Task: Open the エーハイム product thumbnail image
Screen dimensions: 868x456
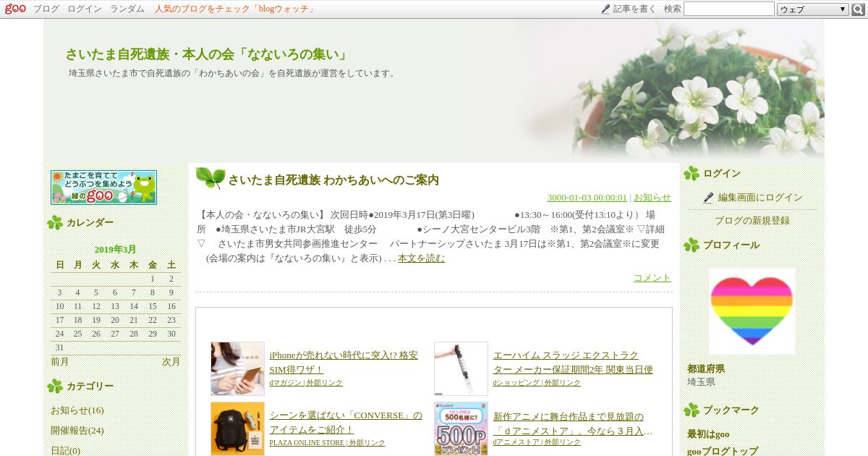Action: coord(461,368)
